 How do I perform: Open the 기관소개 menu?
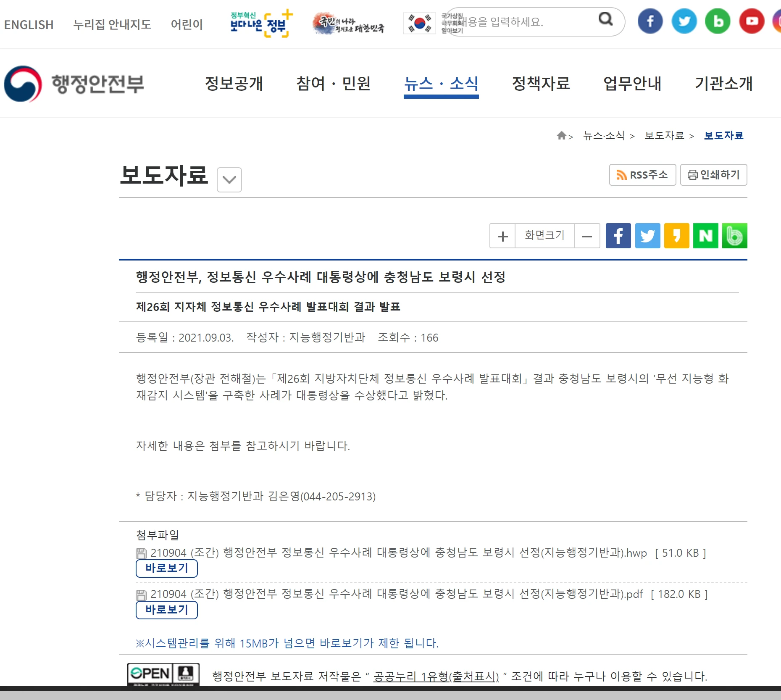point(723,83)
